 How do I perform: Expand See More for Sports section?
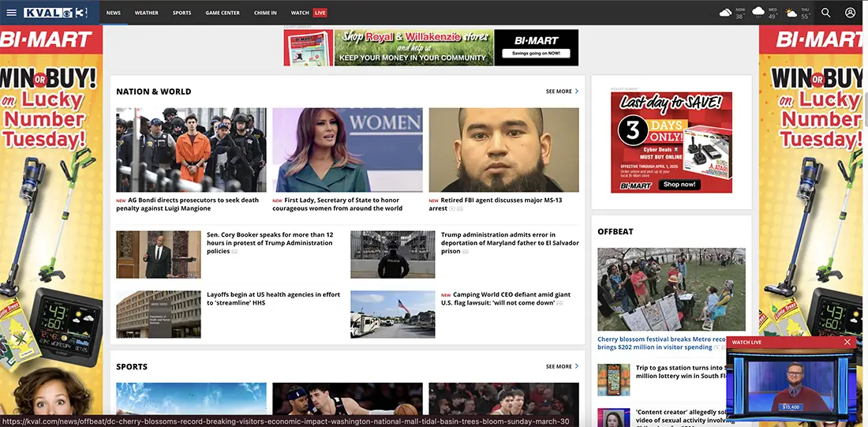pyautogui.click(x=562, y=367)
